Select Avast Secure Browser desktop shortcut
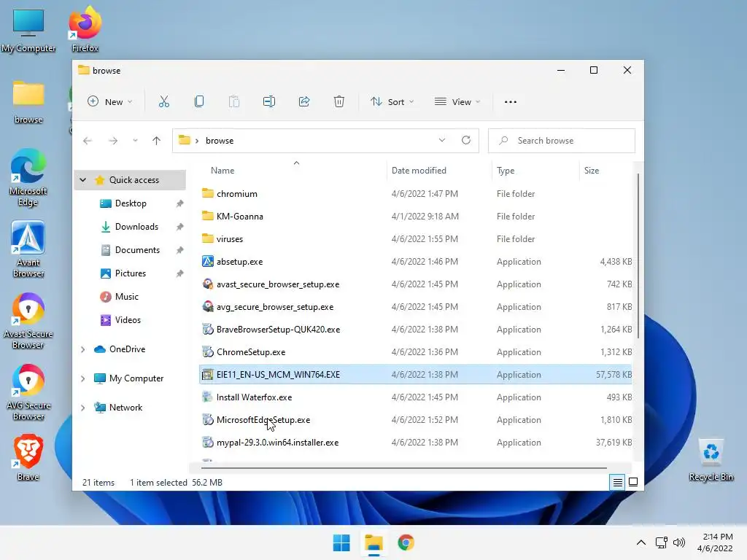The height and width of the screenshot is (560, 747). pyautogui.click(x=28, y=321)
